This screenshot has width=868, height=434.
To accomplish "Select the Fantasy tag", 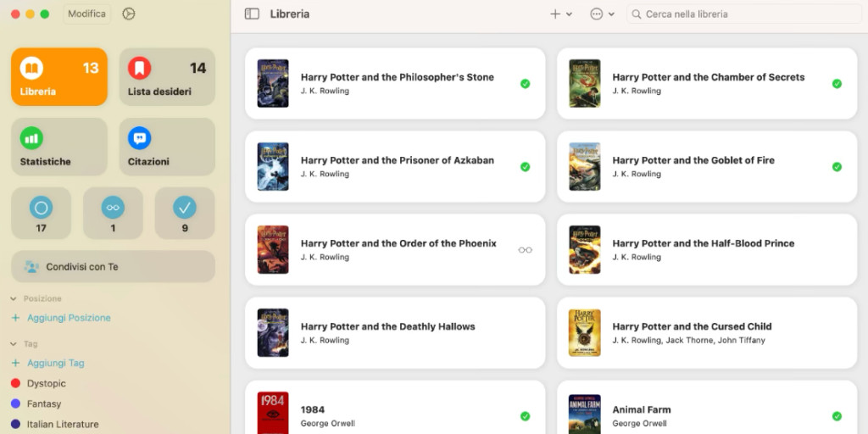I will tap(44, 403).
